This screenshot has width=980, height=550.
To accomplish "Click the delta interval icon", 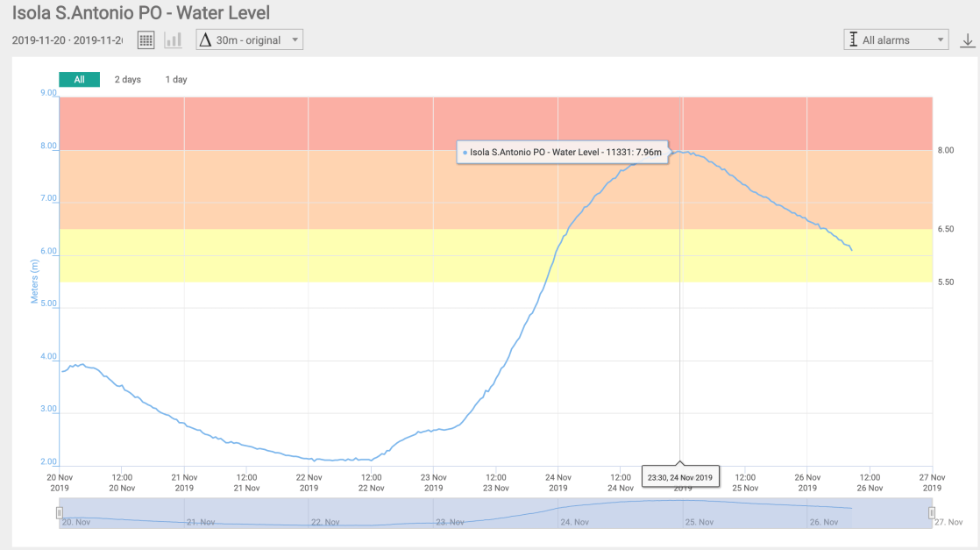I will click(x=205, y=40).
